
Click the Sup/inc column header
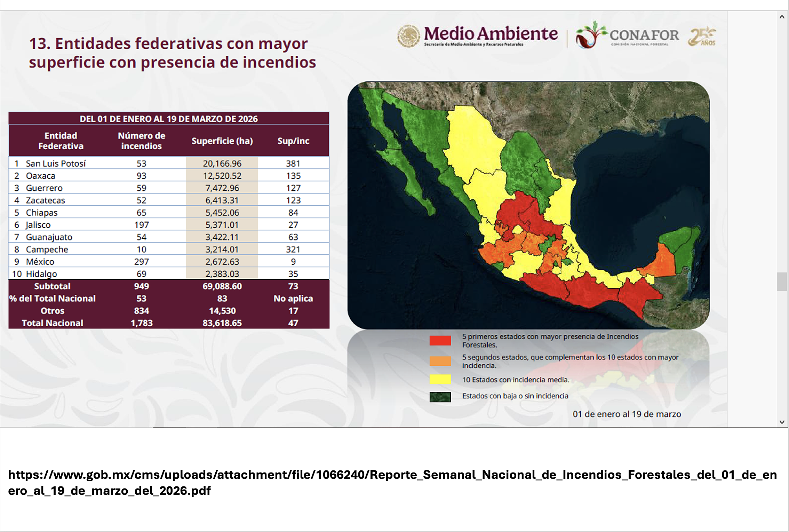[x=293, y=141]
